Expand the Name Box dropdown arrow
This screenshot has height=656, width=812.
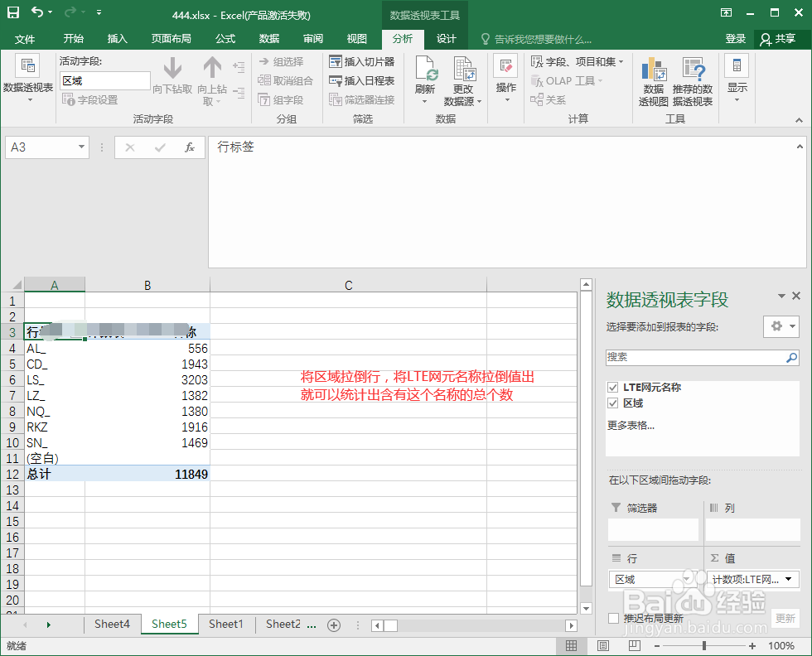click(81, 147)
